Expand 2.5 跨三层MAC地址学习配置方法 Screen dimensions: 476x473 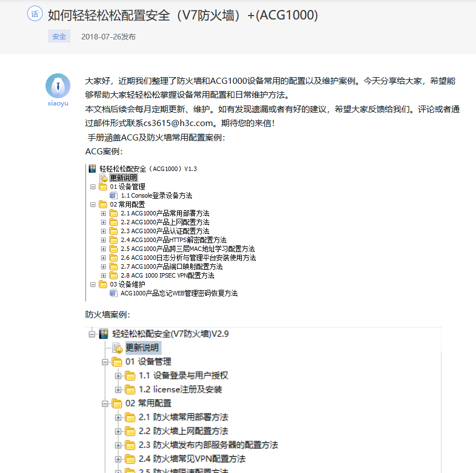(x=104, y=249)
